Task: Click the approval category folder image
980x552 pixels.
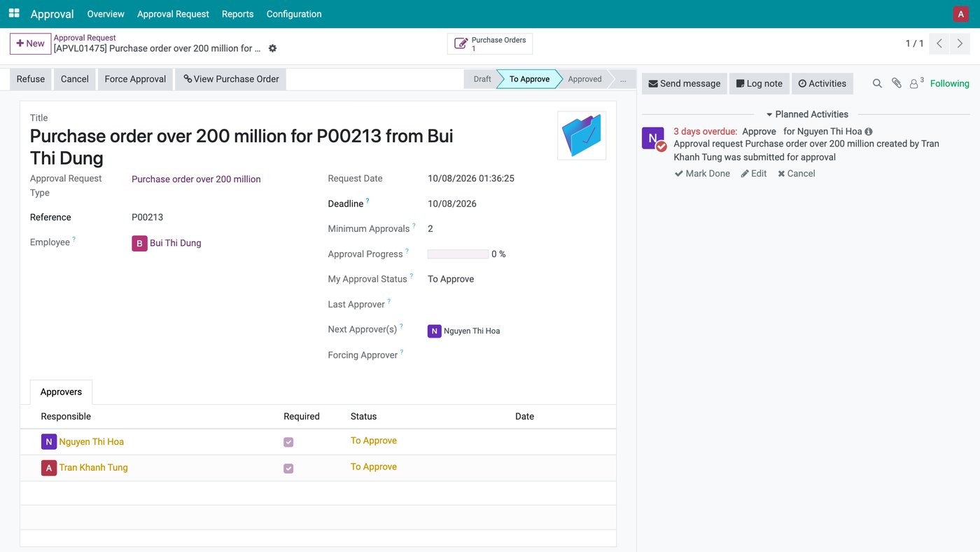Action: click(582, 136)
